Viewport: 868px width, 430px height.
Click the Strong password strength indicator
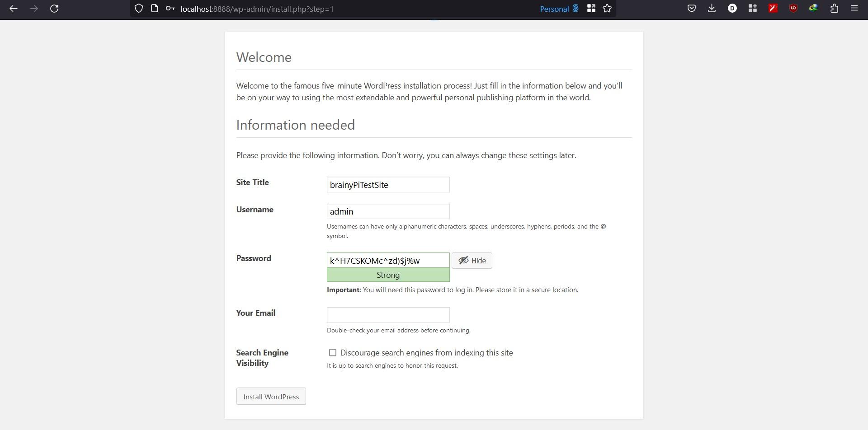tap(388, 275)
